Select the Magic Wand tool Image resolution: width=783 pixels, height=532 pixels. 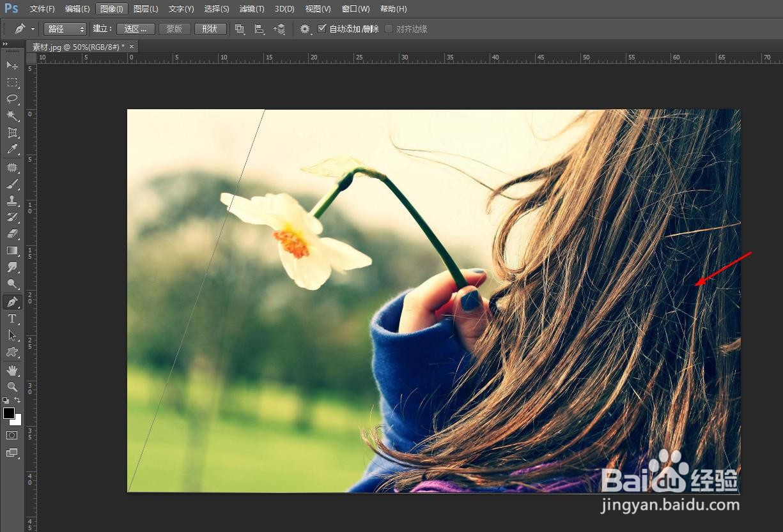pos(12,116)
